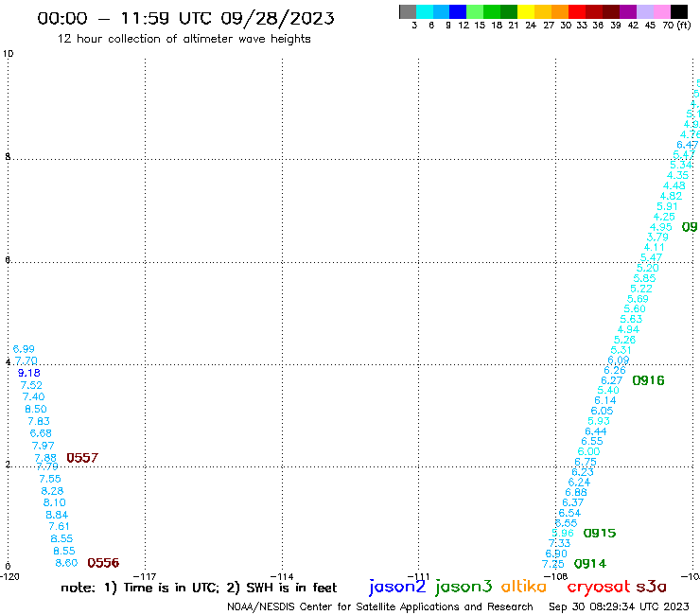Click the 8.28 wave height value
The image size is (700, 615).
click(x=52, y=491)
